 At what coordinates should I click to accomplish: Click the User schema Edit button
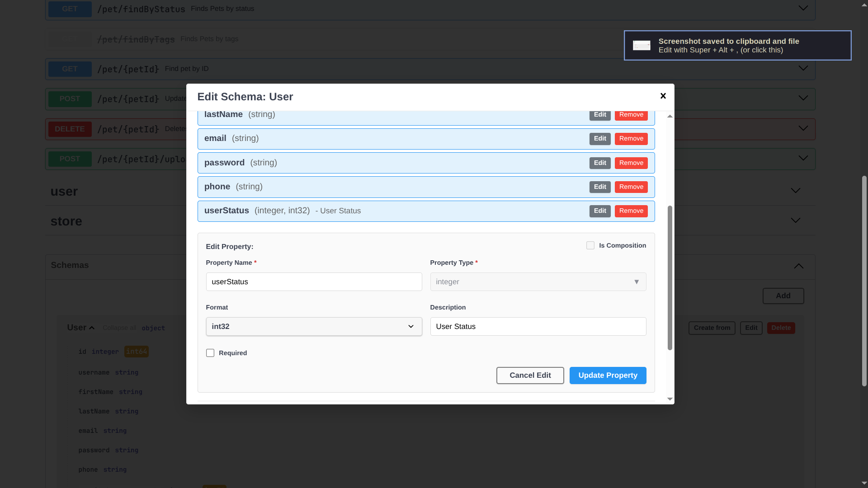pyautogui.click(x=751, y=328)
